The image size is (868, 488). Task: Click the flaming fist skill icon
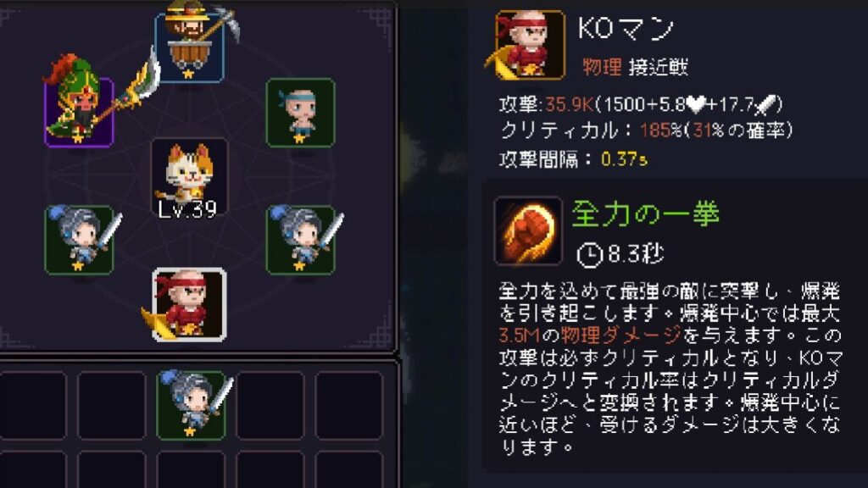coord(527,230)
